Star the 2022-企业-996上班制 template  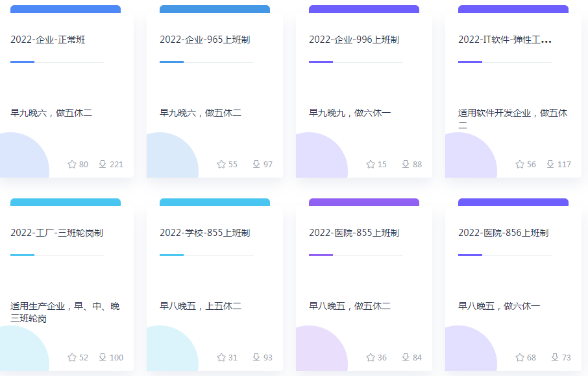(371, 164)
